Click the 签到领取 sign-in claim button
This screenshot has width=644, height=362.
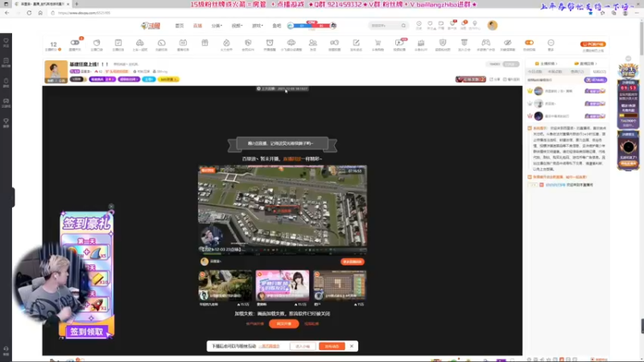click(x=87, y=331)
